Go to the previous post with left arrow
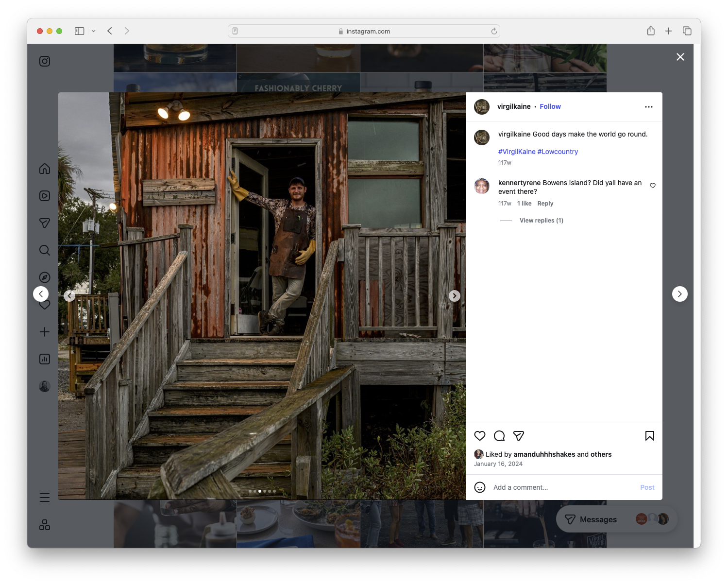The width and height of the screenshot is (728, 584). (x=41, y=294)
